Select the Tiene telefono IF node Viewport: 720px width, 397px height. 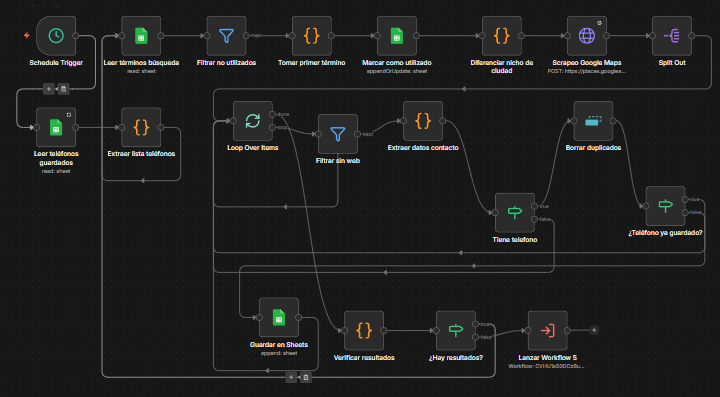pyautogui.click(x=515, y=212)
